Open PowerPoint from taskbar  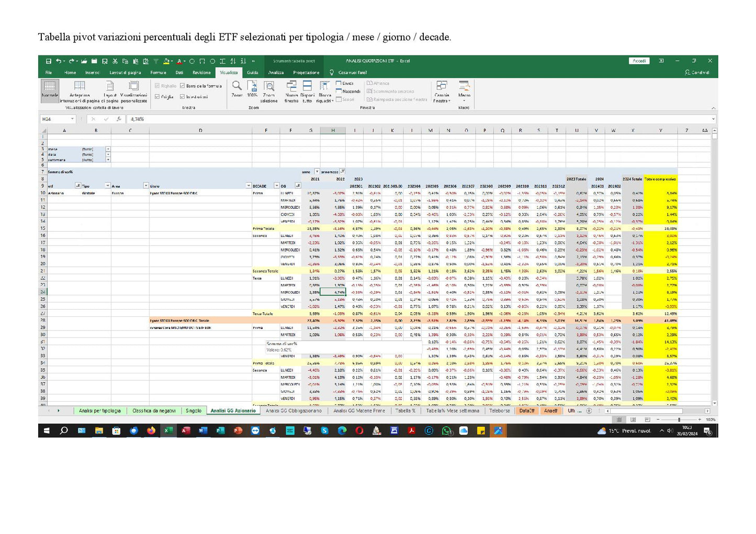(x=238, y=430)
